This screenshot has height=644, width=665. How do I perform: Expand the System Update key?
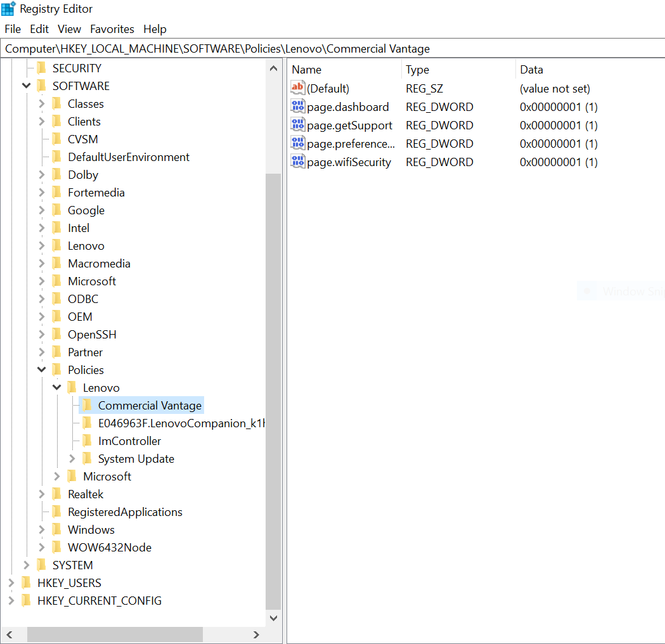(x=72, y=458)
